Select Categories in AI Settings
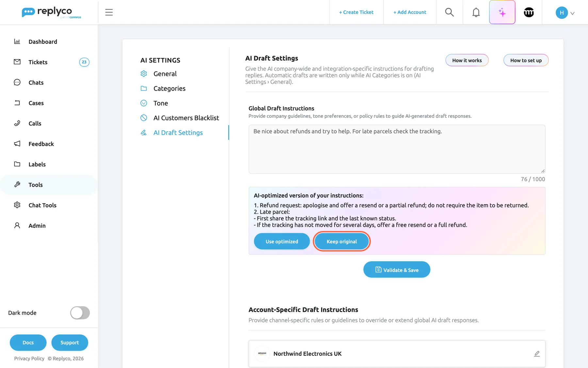Screen dimensions: 588x368 coord(169,88)
